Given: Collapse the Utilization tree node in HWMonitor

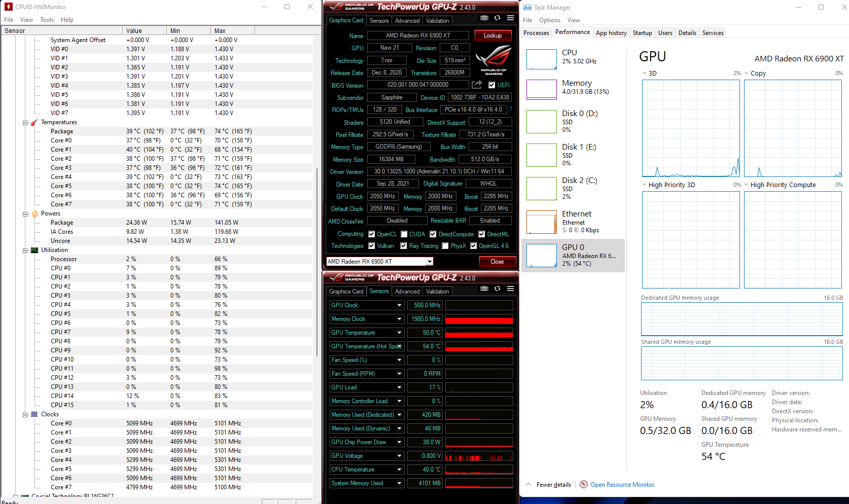Looking at the screenshot, I should [25, 250].
